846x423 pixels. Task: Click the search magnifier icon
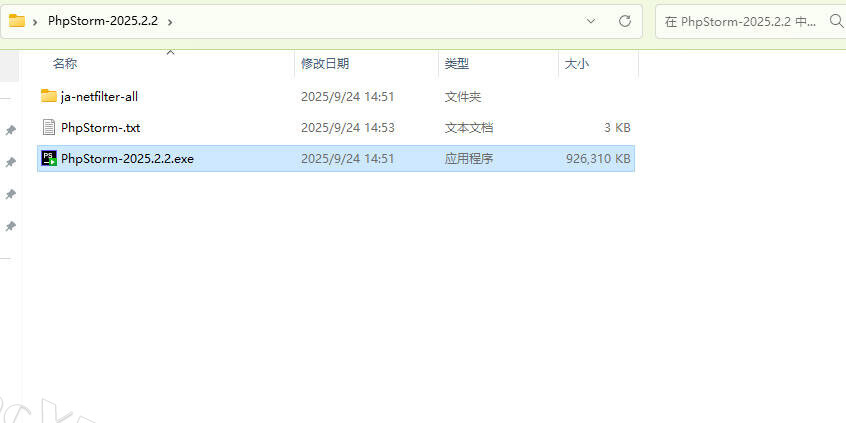click(836, 20)
